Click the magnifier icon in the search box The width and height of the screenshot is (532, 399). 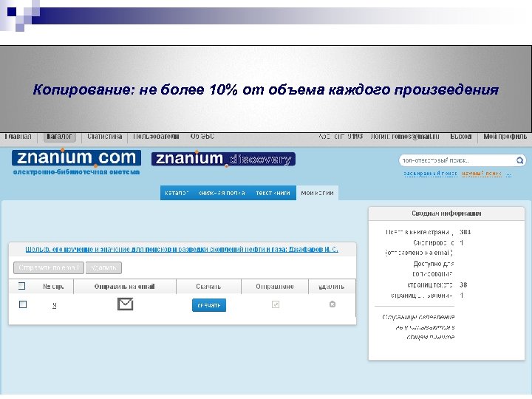coord(519,160)
